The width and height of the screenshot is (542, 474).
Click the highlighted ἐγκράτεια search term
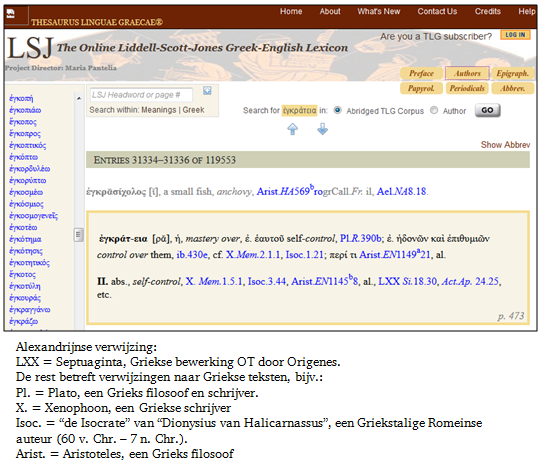click(x=299, y=110)
